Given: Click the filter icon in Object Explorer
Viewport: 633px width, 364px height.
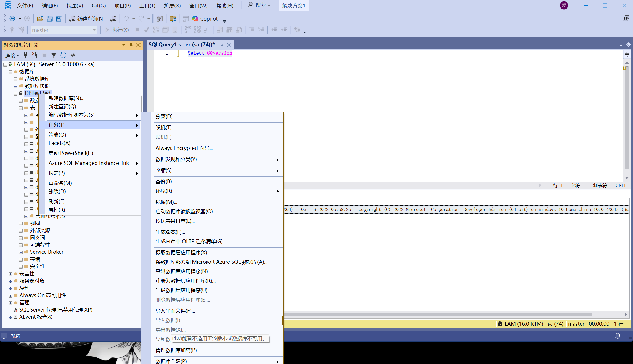Looking at the screenshot, I should pyautogui.click(x=54, y=56).
